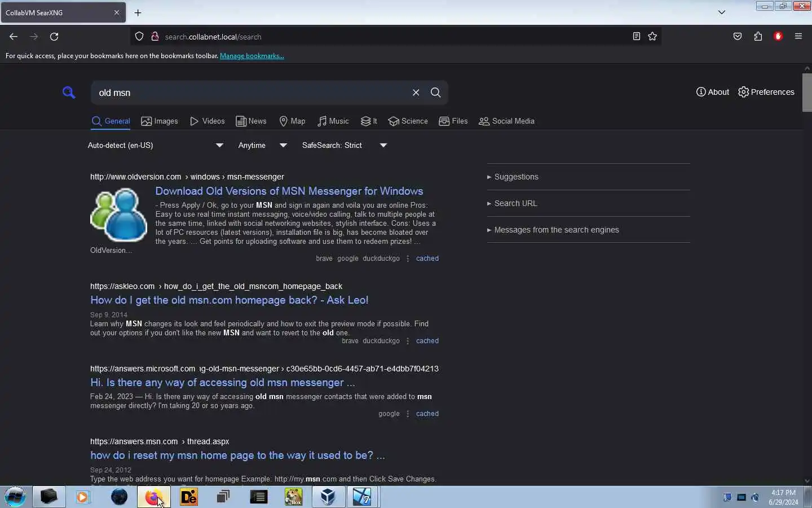Screen dimensions: 812x508
Task: Switch to the Music tab
Action: (333, 121)
